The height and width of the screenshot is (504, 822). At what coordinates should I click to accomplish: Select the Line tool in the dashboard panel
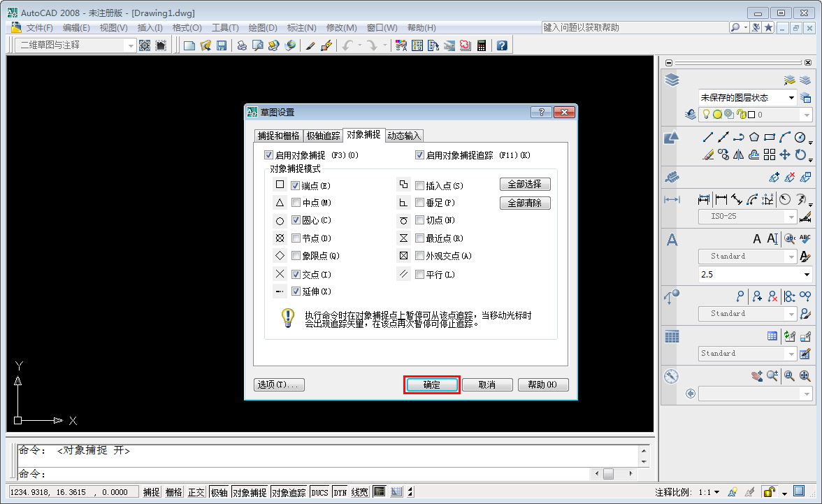[x=707, y=137]
